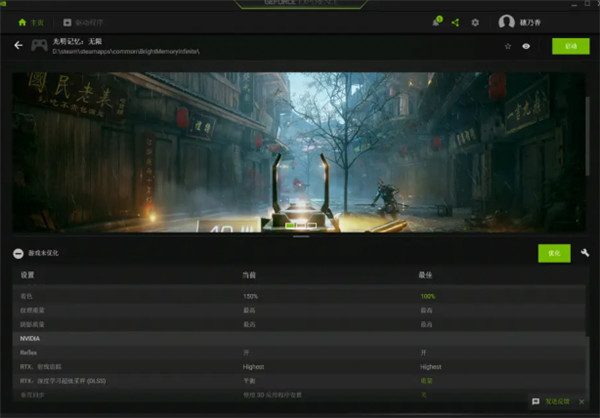Click optimal Highest value in RTX ray tracing row
This screenshot has width=600, height=418.
click(x=430, y=367)
